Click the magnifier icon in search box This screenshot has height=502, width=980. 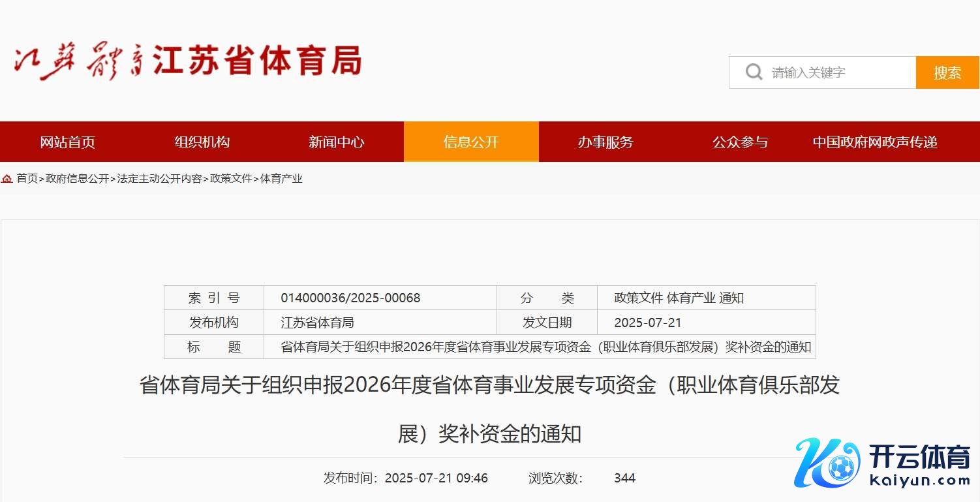click(754, 72)
